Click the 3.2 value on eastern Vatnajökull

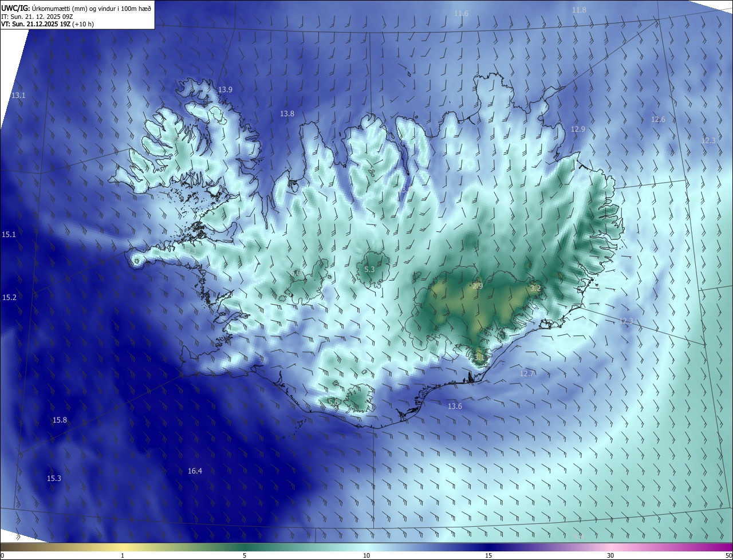535,288
